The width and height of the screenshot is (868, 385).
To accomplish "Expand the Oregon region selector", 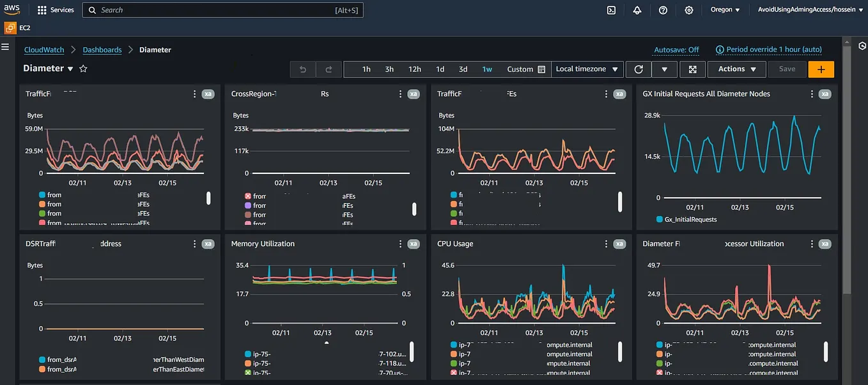I will pyautogui.click(x=725, y=10).
